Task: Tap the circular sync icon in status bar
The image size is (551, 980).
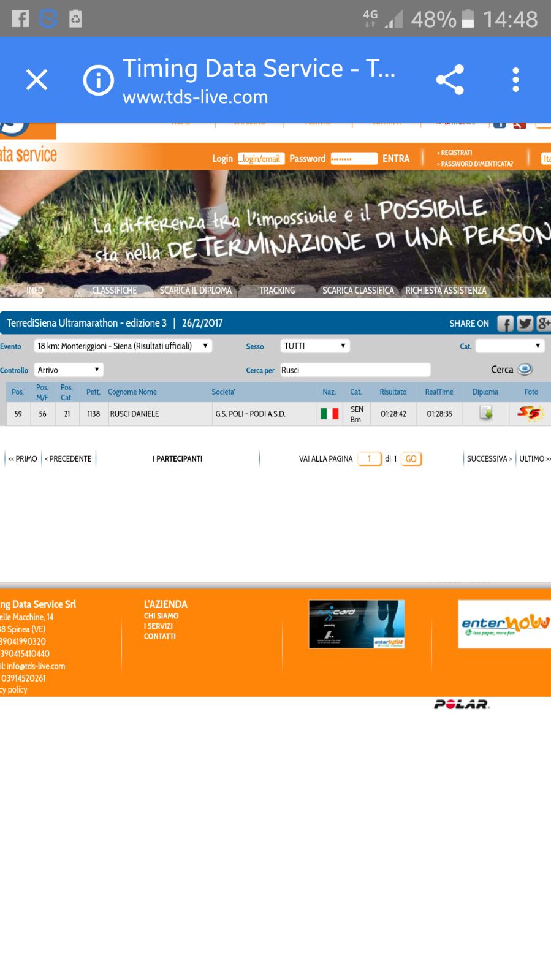Action: 48,18
